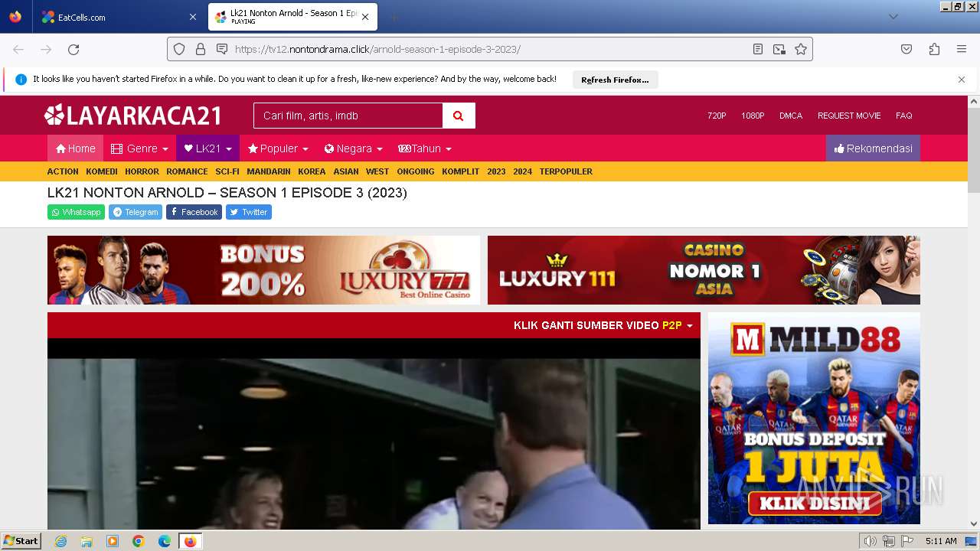This screenshot has width=980, height=551.
Task: Click the tracking protection shield icon
Action: coord(179,49)
